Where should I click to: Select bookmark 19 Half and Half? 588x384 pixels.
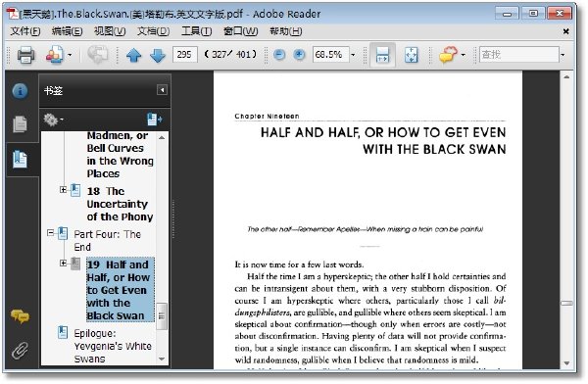click(120, 290)
